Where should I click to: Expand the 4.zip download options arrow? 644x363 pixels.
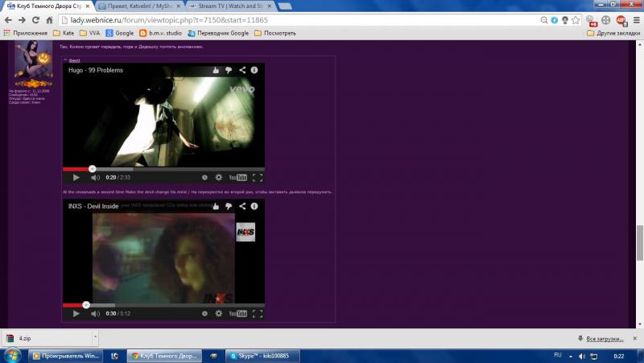coord(95,337)
